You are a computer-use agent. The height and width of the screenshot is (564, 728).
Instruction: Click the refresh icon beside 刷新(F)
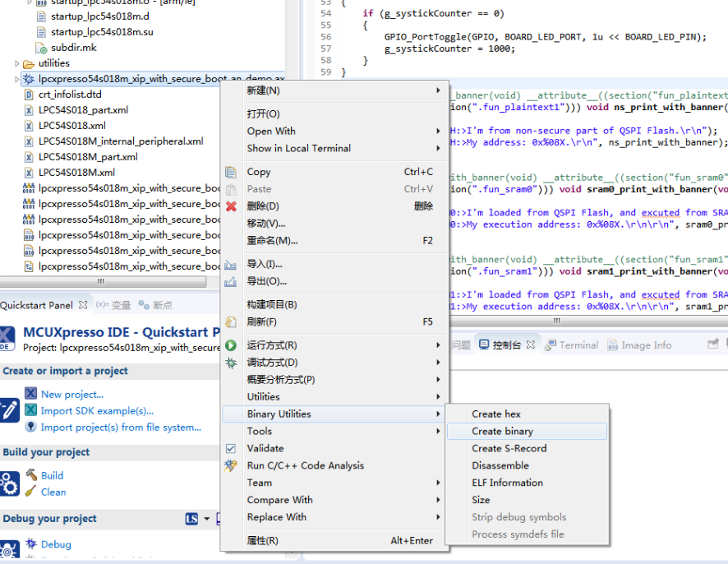231,322
